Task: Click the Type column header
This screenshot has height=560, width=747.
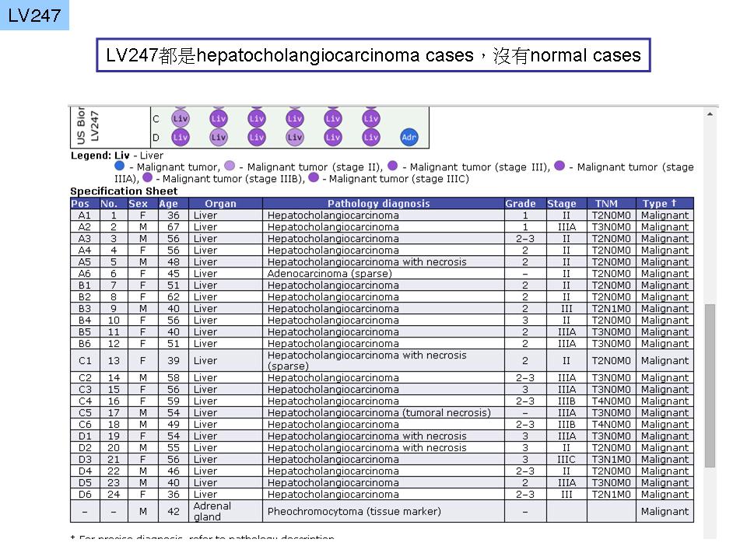Action: (x=665, y=203)
